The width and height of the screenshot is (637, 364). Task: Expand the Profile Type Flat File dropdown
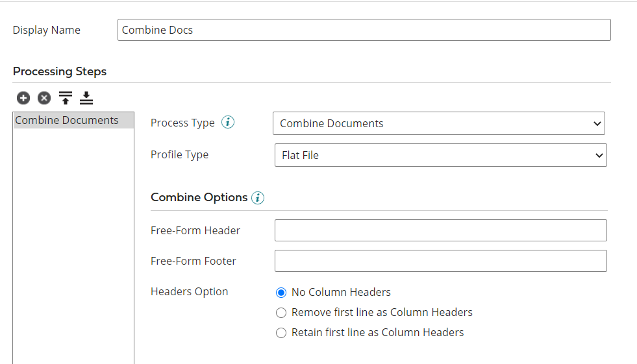pyautogui.click(x=440, y=156)
